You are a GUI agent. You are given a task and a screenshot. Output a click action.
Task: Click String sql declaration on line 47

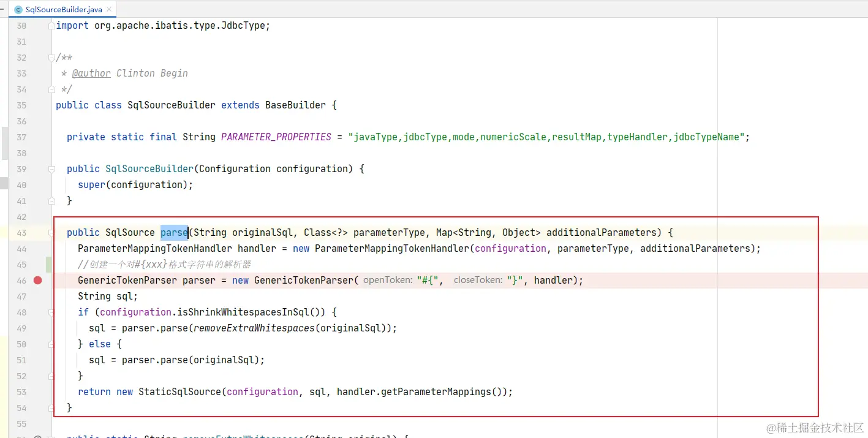108,296
